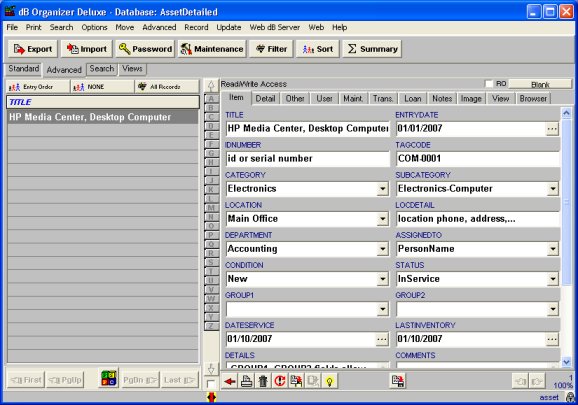Click the next record hand icon
Screen dimensions: 578x405
(537, 381)
